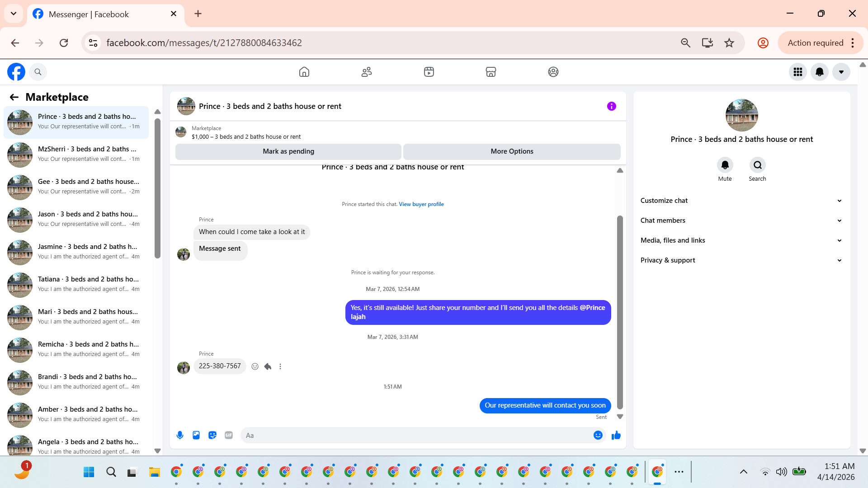Image resolution: width=868 pixels, height=488 pixels.
Task: Reply to the 225-380-7567 message
Action: coord(268,366)
